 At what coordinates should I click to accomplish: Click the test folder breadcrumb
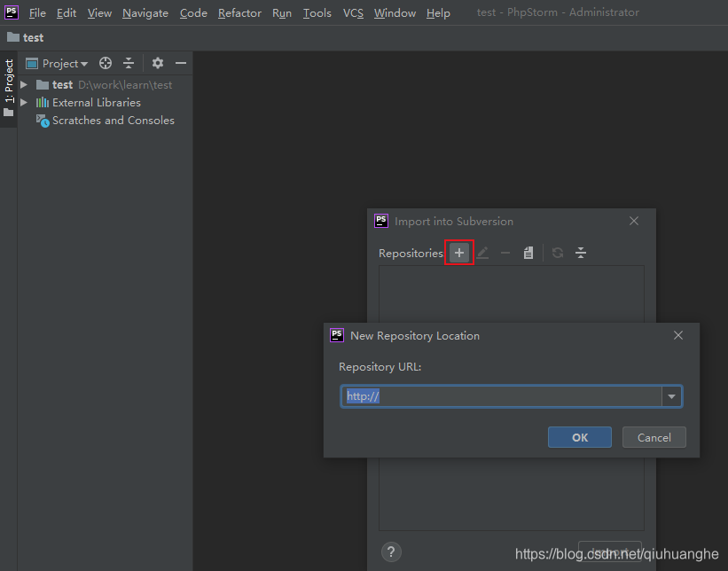[x=26, y=37]
